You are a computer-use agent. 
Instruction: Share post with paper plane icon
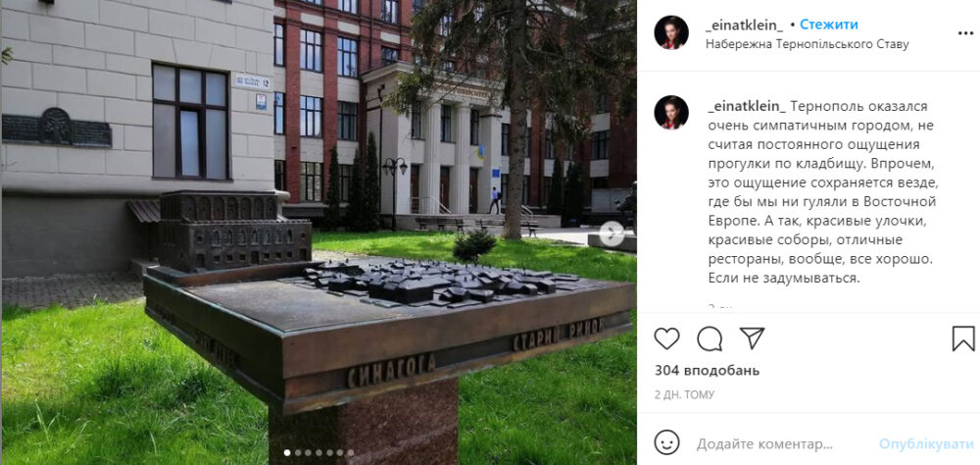pos(752,337)
